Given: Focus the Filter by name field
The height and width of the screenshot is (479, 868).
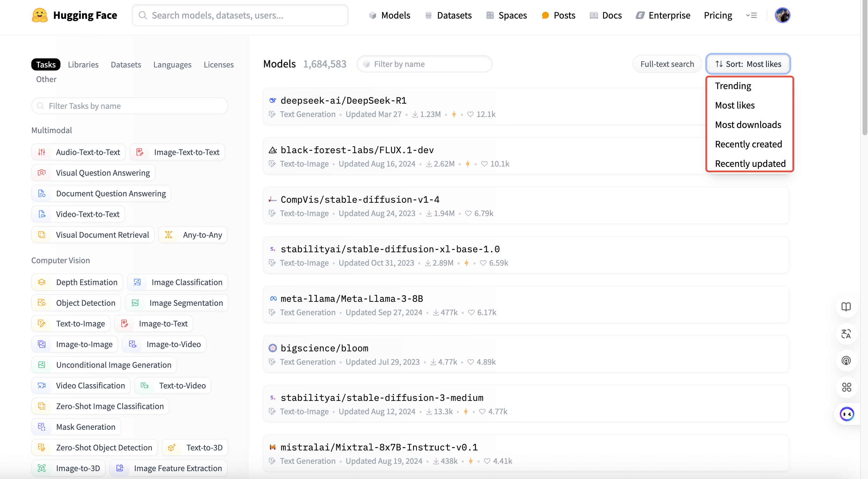Looking at the screenshot, I should (x=424, y=64).
